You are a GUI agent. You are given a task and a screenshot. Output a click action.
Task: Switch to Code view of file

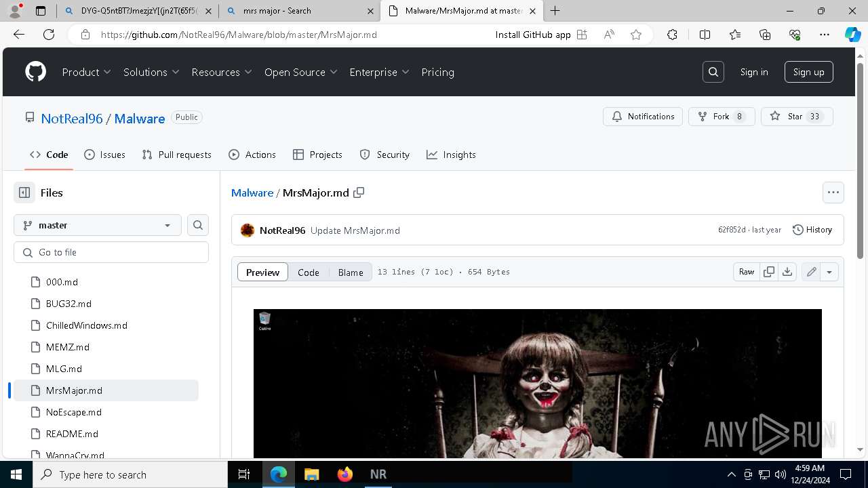pos(309,272)
